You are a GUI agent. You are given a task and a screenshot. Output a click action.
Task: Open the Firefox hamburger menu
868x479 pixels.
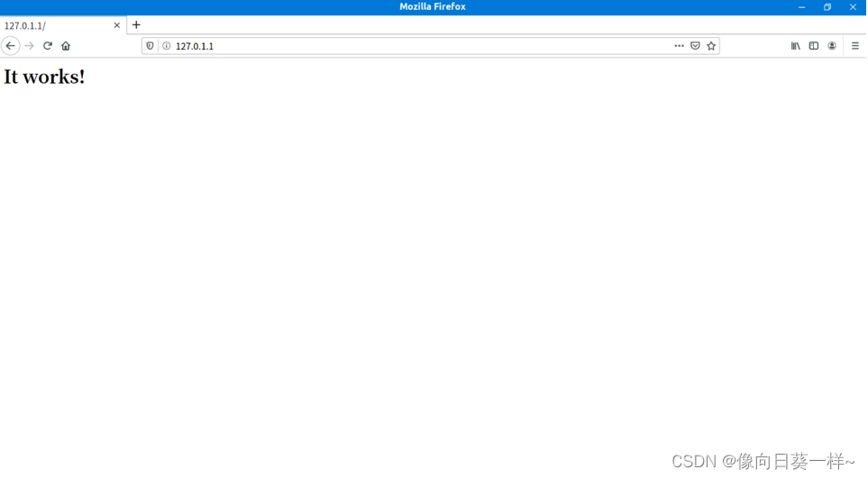pos(855,46)
